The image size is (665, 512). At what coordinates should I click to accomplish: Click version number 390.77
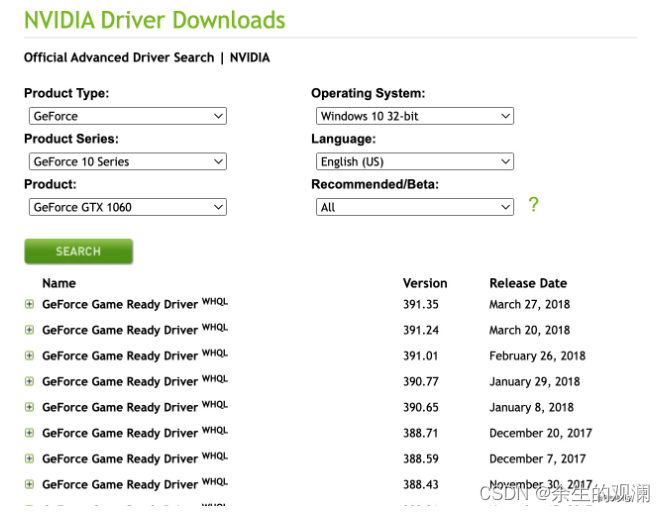click(421, 381)
